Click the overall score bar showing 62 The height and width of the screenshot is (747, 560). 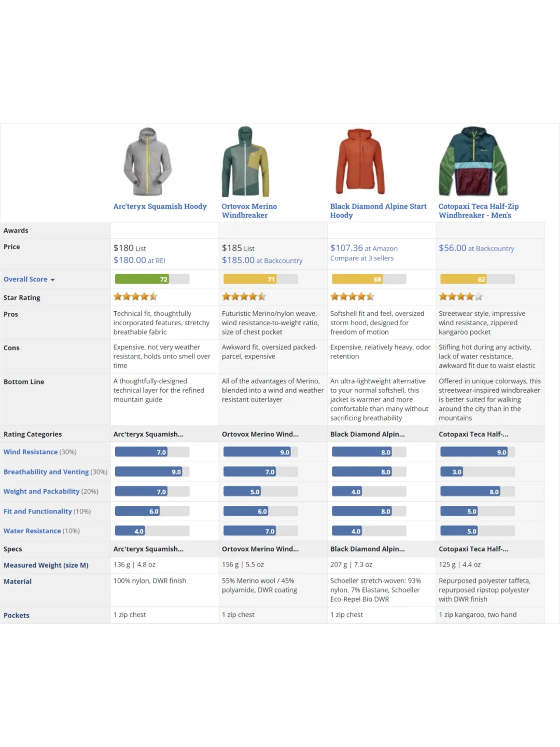coord(477,279)
